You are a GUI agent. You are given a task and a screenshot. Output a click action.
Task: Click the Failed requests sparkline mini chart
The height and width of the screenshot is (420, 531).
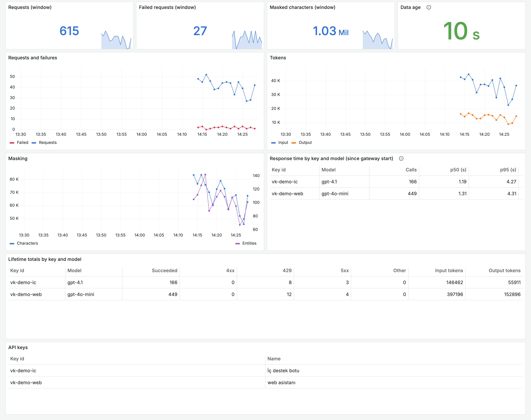click(x=247, y=40)
